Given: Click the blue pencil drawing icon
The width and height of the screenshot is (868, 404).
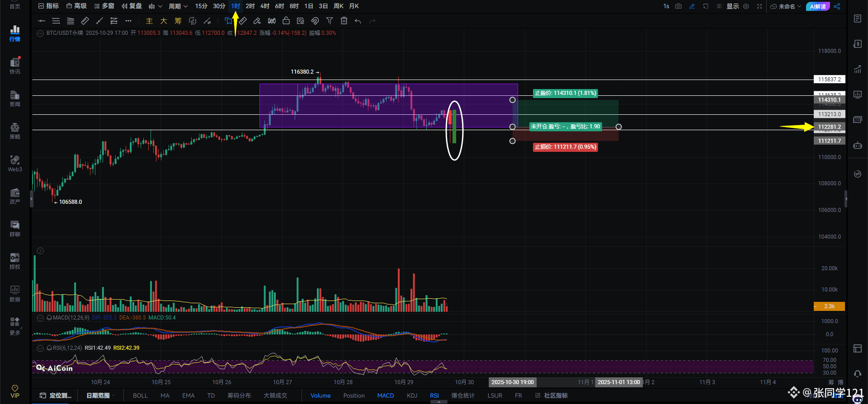Looking at the screenshot, I should click(x=692, y=6).
